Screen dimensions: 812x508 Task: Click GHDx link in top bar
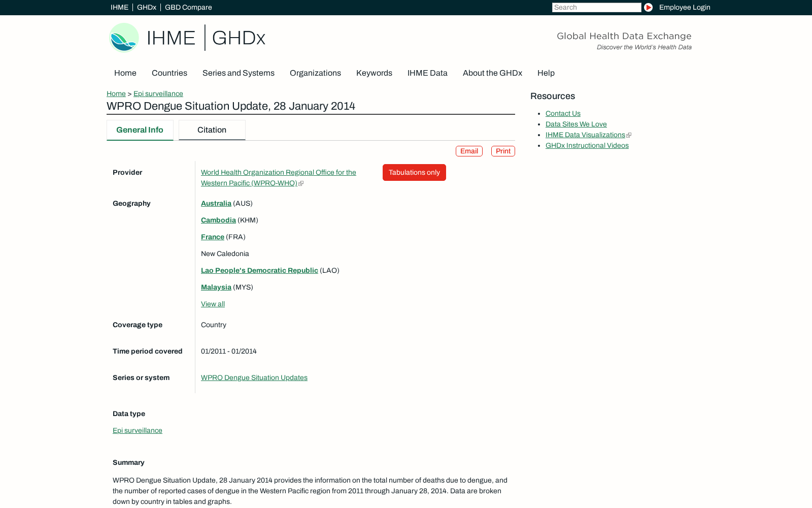click(x=147, y=7)
